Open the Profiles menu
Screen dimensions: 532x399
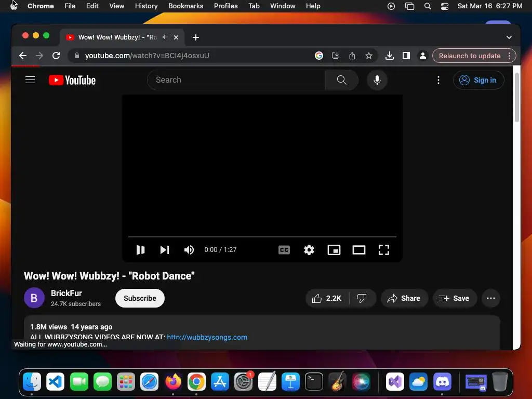[x=225, y=6]
